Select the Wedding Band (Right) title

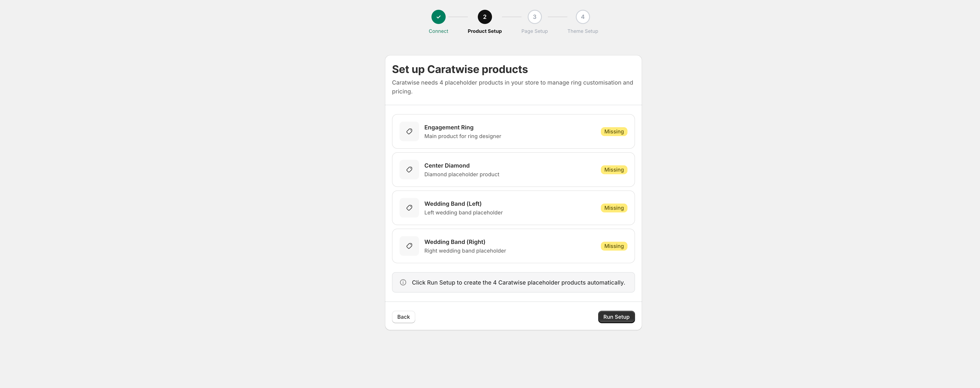pos(455,242)
